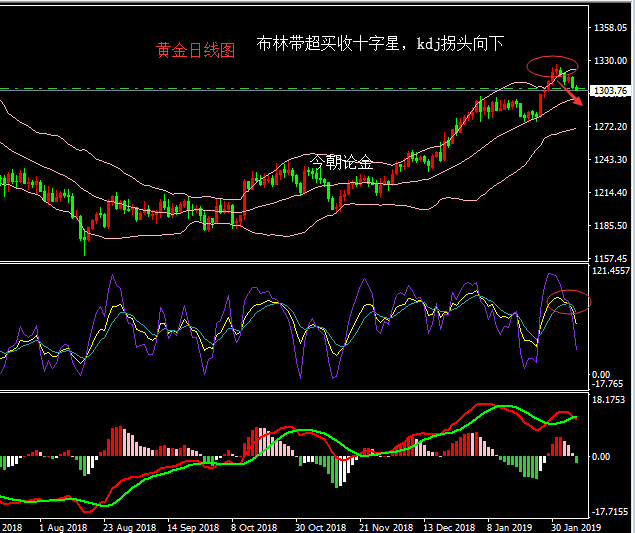Click the 1358.05 price axis label
Image resolution: width=635 pixels, height=533 pixels.
tap(610, 28)
